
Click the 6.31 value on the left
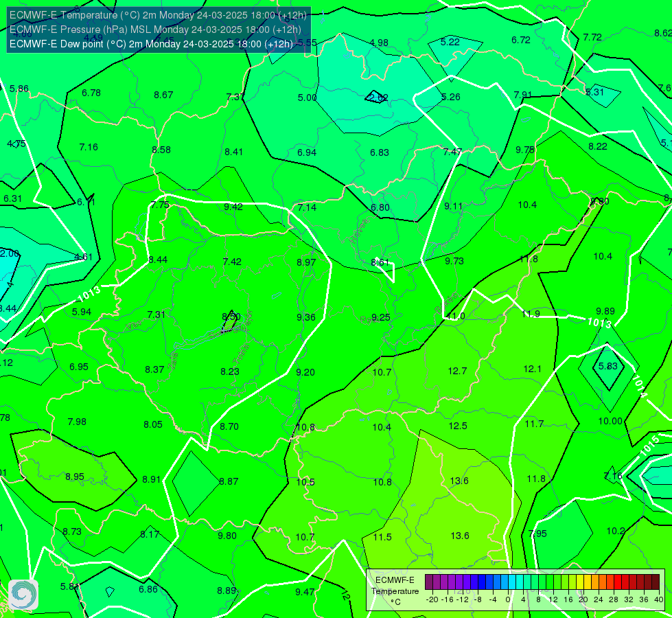[x=12, y=198]
